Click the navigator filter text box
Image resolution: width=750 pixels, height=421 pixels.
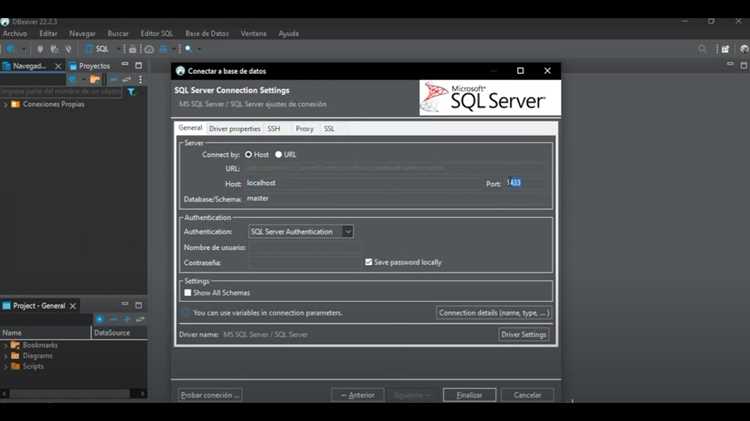(x=62, y=91)
